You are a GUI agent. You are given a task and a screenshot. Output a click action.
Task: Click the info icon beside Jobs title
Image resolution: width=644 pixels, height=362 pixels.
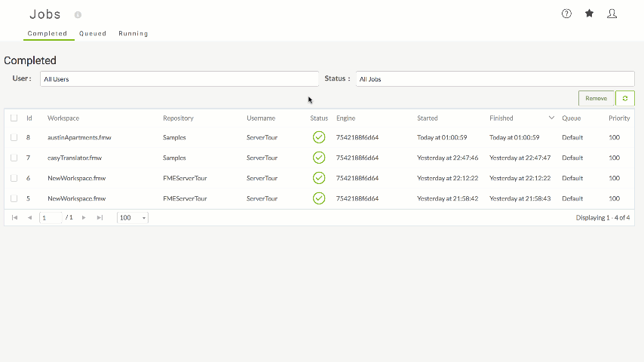tap(78, 15)
